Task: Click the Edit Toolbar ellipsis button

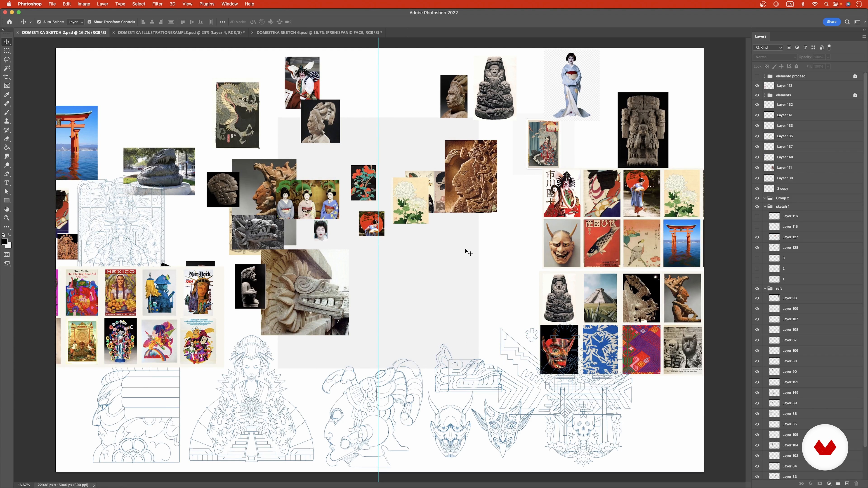Action: click(x=7, y=227)
